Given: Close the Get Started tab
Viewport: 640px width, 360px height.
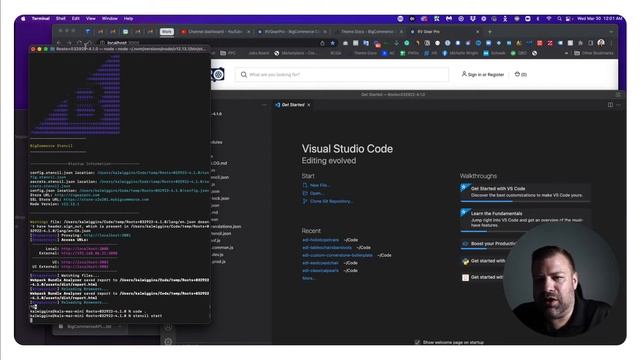Looking at the screenshot, I should (309, 105).
